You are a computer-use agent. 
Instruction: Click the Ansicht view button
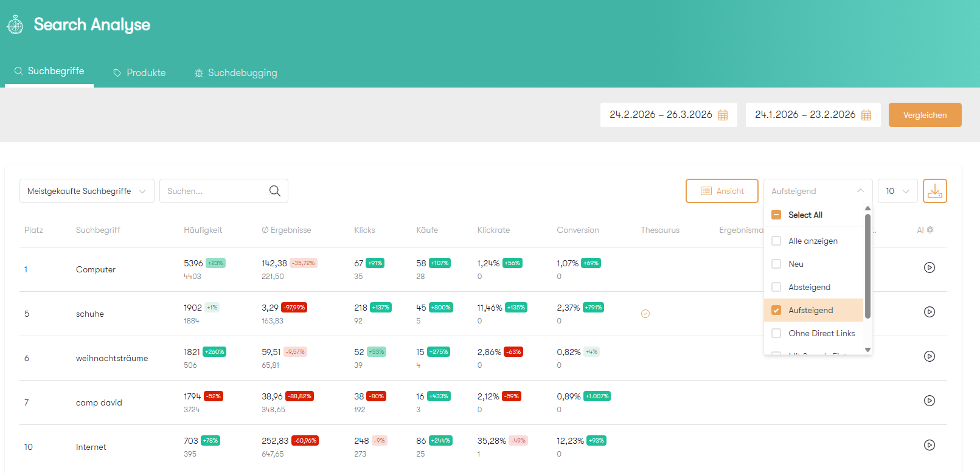[721, 191]
